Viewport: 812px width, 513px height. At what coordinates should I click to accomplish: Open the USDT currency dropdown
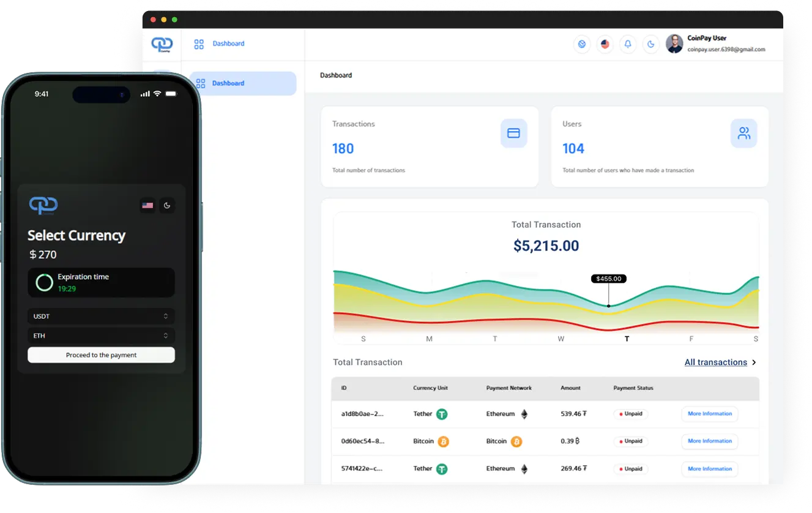click(x=101, y=316)
